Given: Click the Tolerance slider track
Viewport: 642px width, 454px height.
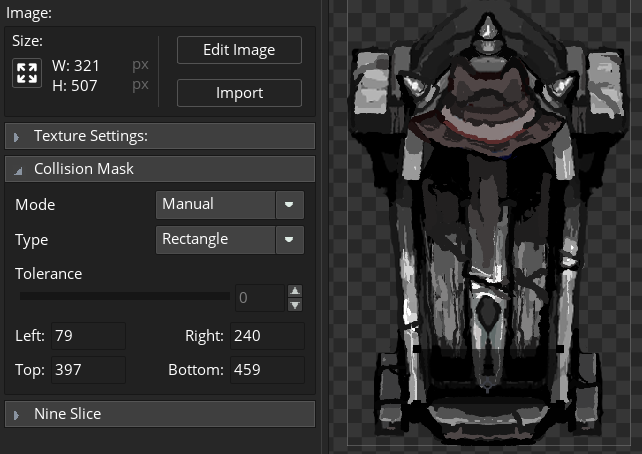Looking at the screenshot, I should 124,296.
